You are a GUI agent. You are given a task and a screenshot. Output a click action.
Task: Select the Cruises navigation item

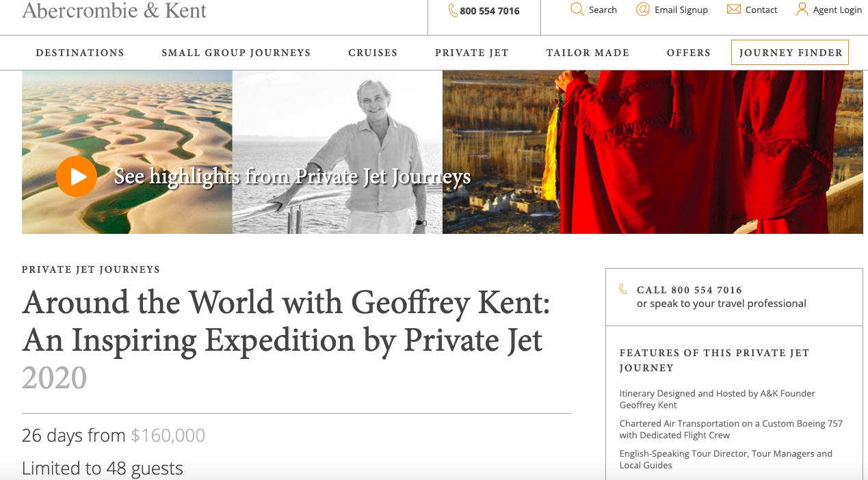click(373, 53)
